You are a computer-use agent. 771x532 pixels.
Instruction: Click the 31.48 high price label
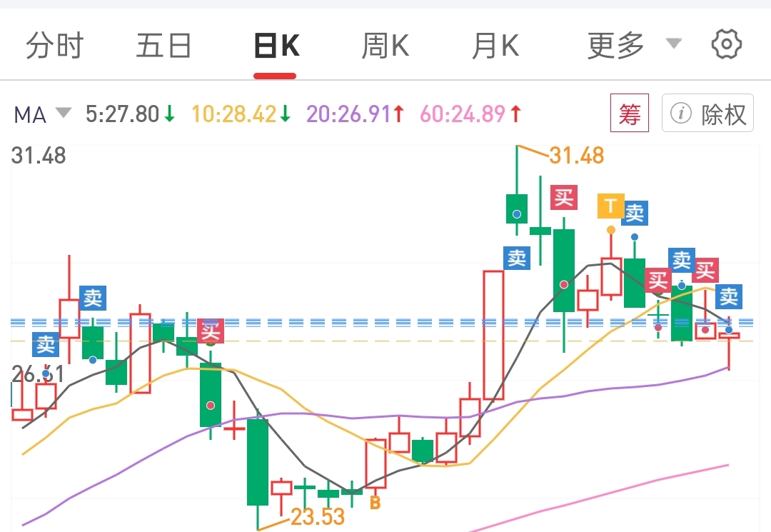577,155
